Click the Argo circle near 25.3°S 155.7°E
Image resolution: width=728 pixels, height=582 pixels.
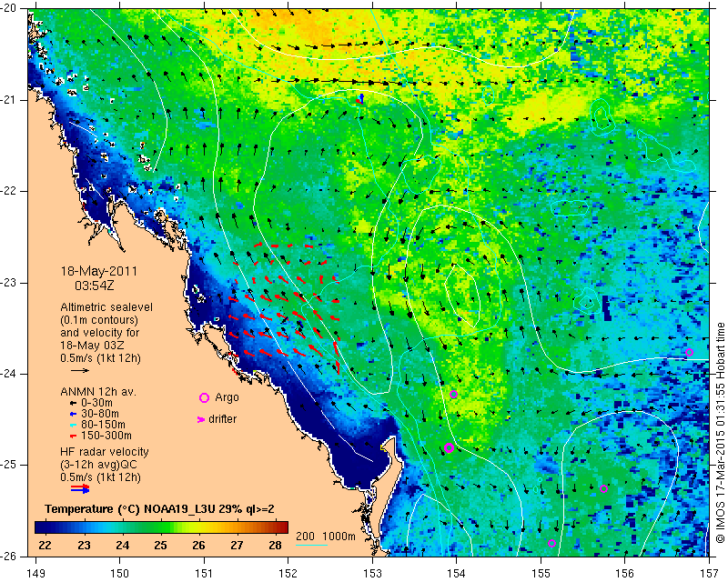[603, 488]
